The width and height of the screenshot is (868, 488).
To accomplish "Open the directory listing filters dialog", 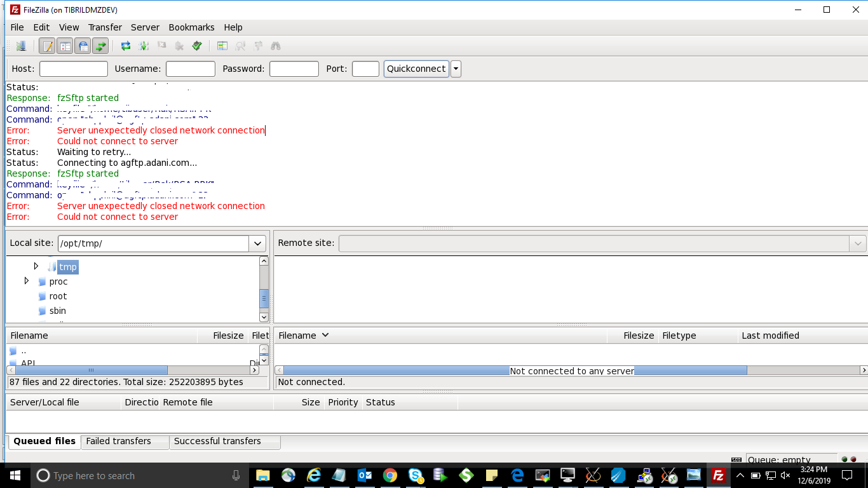I will point(222,46).
